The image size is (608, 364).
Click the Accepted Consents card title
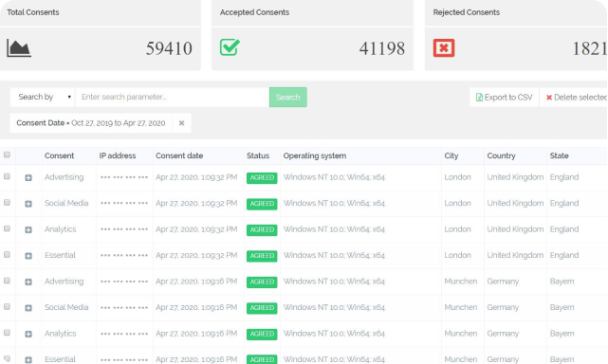point(254,12)
